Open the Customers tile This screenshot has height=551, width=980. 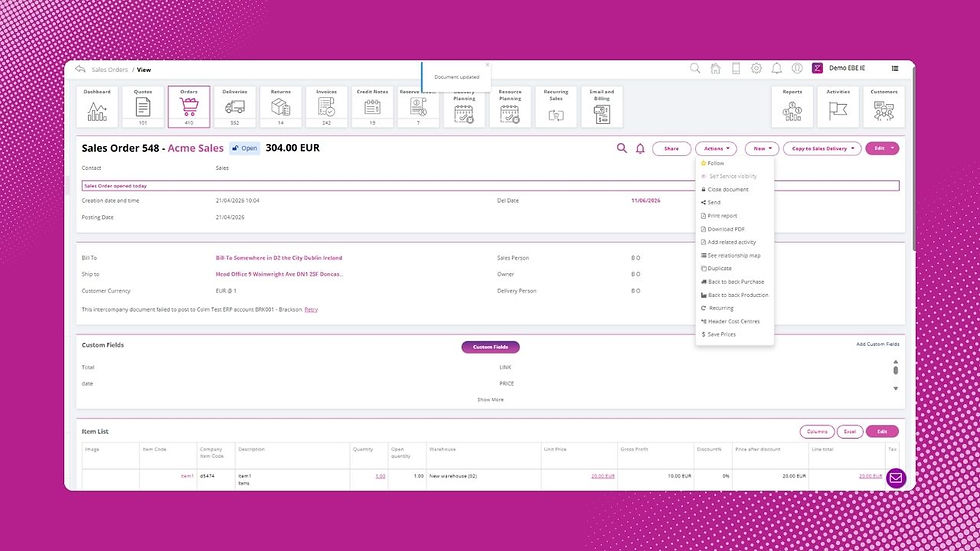click(884, 107)
